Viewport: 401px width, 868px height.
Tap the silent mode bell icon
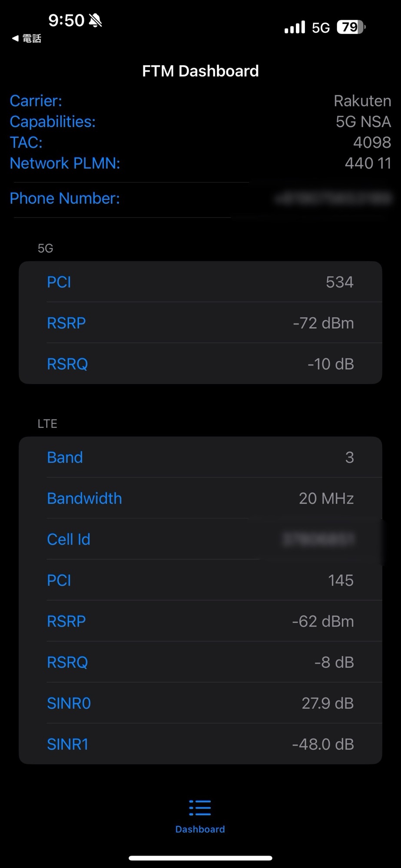point(95,20)
